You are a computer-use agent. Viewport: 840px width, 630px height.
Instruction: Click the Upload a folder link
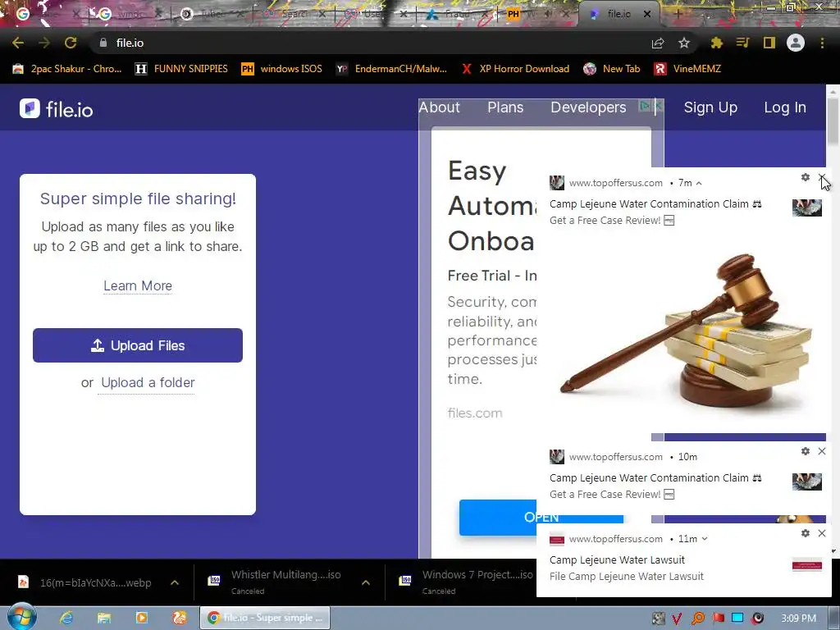click(148, 382)
